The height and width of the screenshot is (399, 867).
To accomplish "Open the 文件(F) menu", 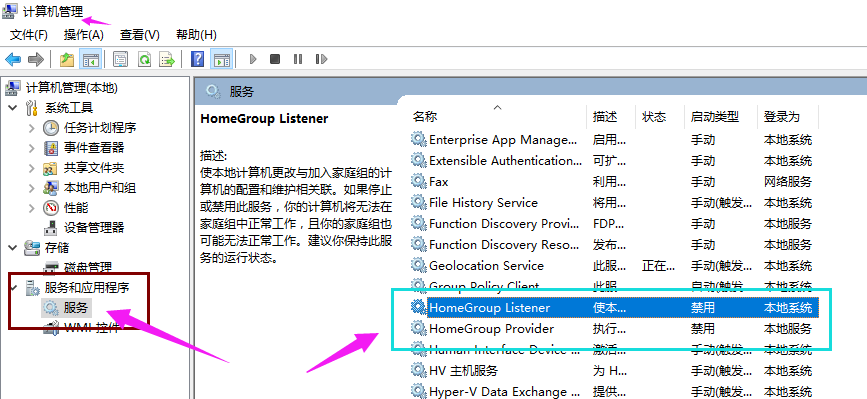I will click(29, 35).
